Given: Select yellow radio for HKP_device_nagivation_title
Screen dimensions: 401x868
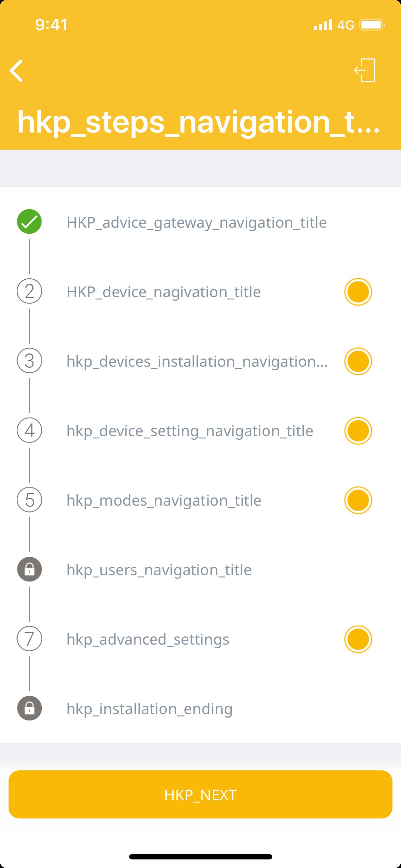Looking at the screenshot, I should [x=358, y=292].
